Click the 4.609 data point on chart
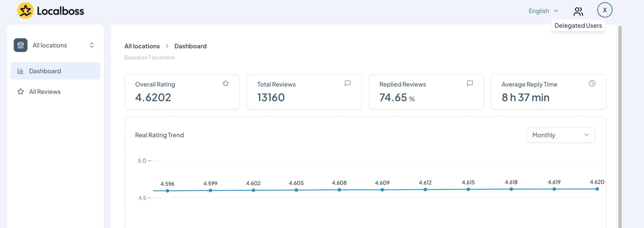 382,190
